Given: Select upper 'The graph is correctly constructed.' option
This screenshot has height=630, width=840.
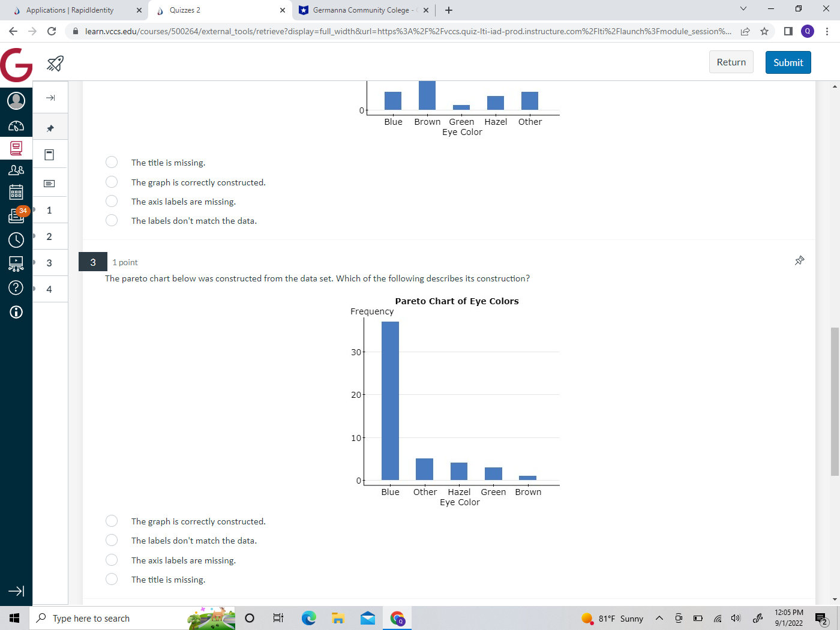Looking at the screenshot, I should (x=112, y=182).
